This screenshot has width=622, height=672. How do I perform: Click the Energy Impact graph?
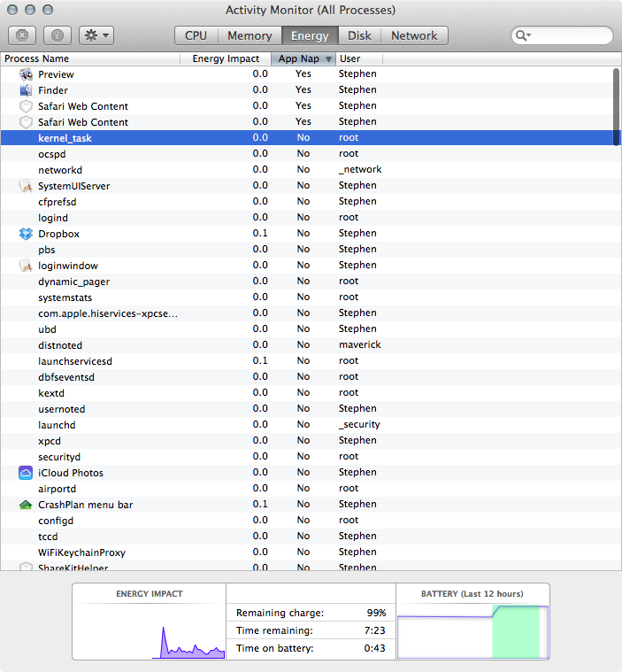pos(149,631)
